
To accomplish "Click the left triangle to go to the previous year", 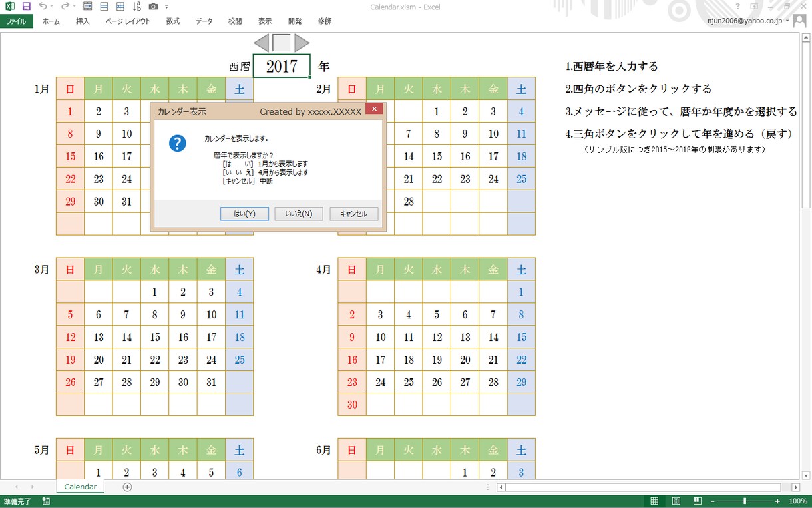I will coord(261,43).
